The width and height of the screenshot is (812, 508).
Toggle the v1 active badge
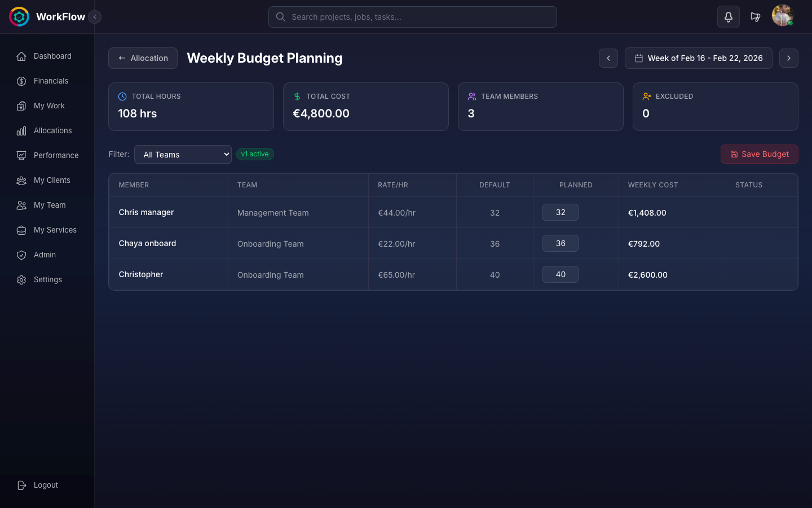coord(255,154)
